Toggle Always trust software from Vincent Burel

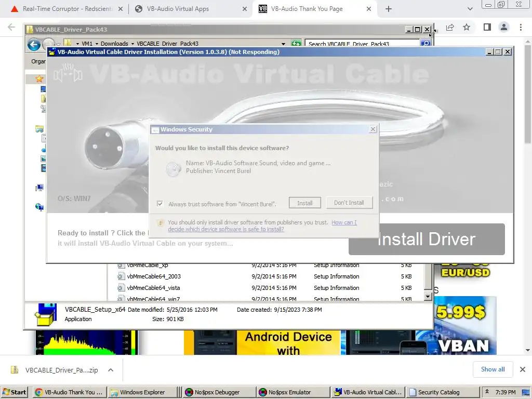pyautogui.click(x=160, y=204)
